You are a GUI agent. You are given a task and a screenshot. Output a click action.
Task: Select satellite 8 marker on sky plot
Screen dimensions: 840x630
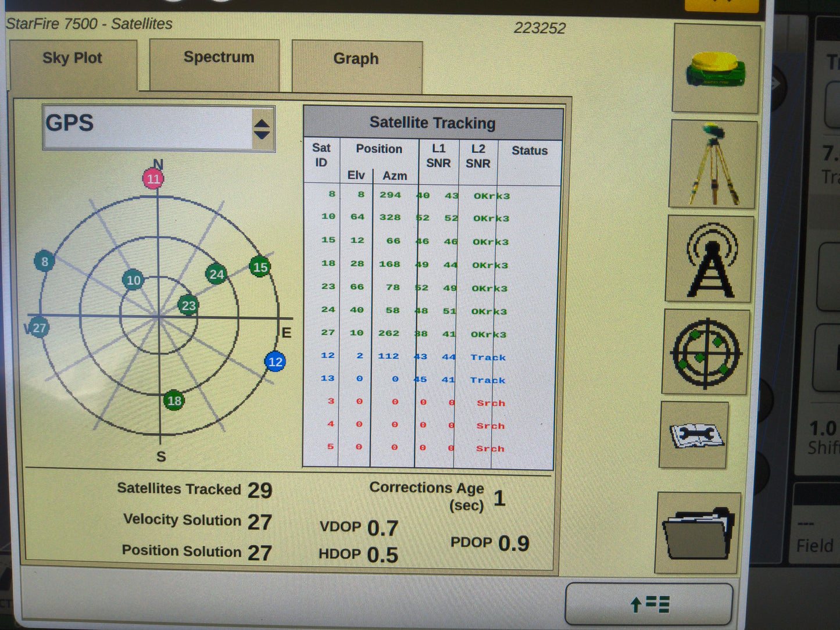click(45, 262)
